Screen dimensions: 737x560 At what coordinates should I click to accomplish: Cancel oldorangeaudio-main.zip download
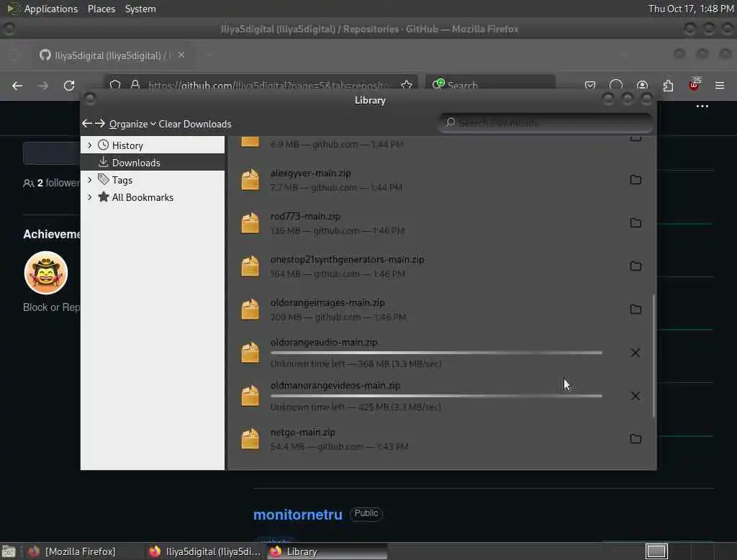636,353
